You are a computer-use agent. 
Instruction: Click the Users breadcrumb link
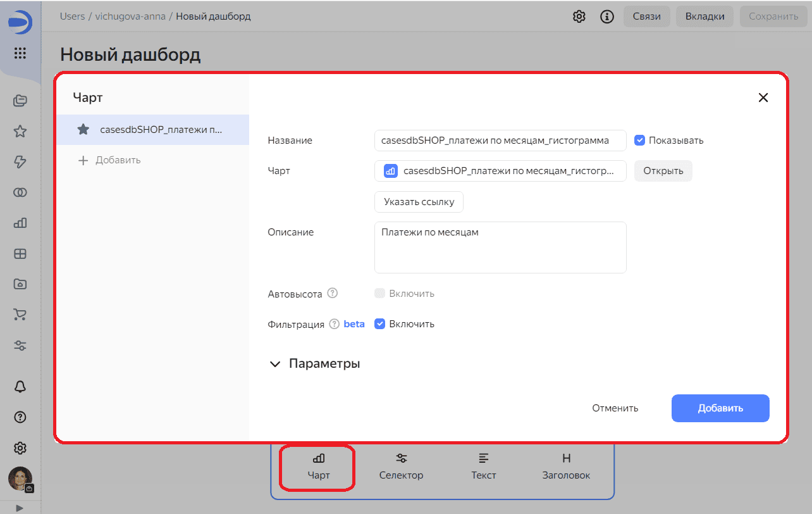point(72,16)
